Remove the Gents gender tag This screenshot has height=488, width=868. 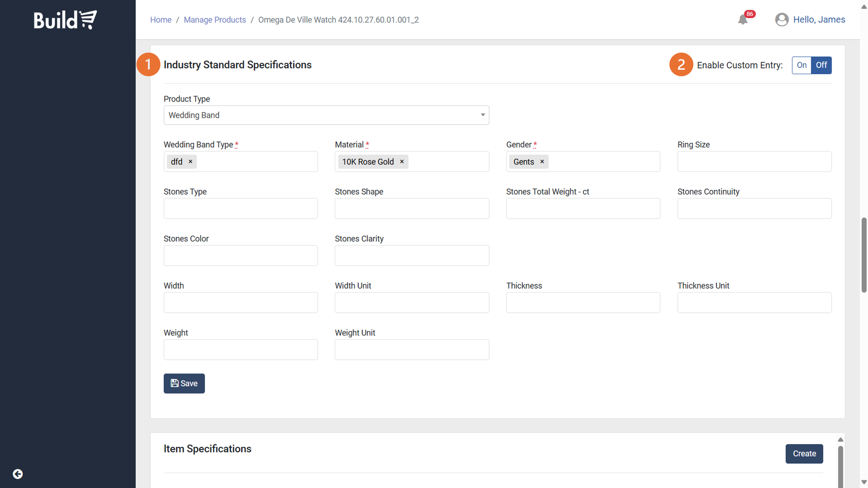(542, 162)
